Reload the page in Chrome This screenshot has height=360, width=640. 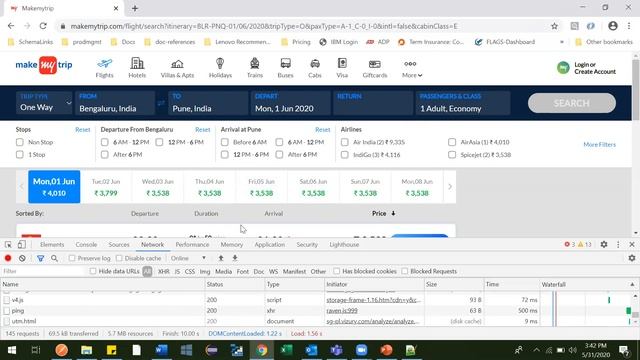(43, 26)
